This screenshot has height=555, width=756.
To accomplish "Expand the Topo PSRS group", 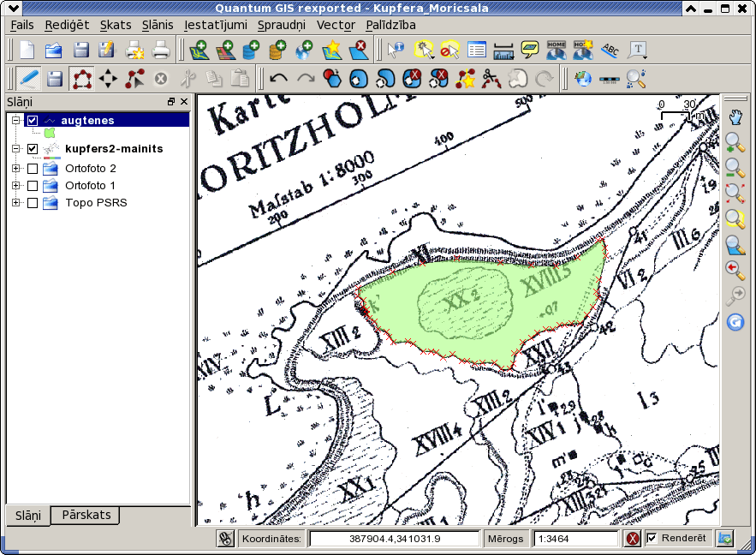I will pos(16,203).
